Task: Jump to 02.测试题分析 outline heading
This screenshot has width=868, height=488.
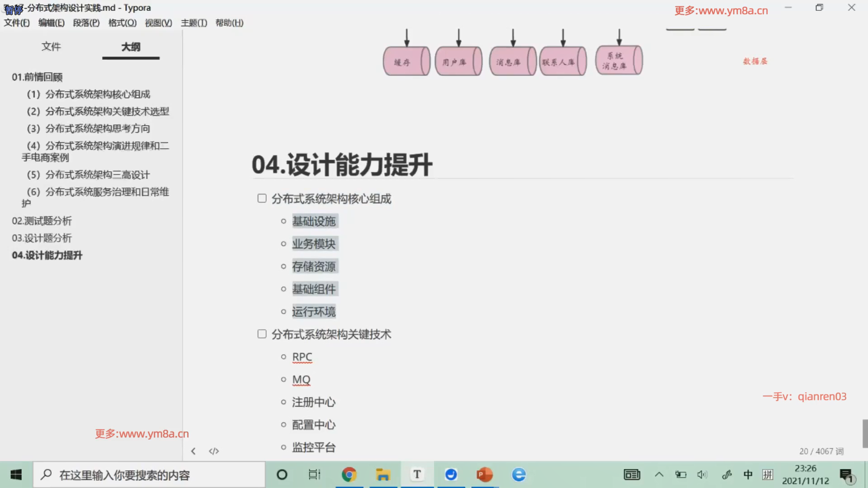Action: [42, 221]
